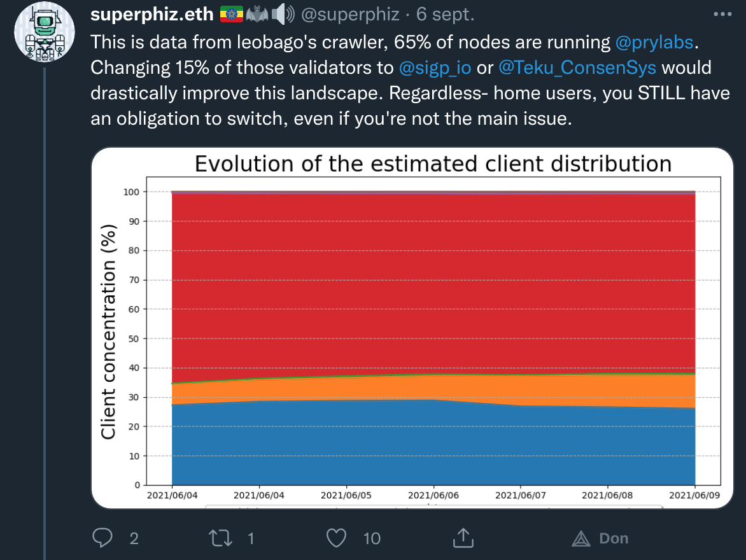Click the superphiz.eth display name
This screenshot has height=560, width=746.
pyautogui.click(x=153, y=14)
